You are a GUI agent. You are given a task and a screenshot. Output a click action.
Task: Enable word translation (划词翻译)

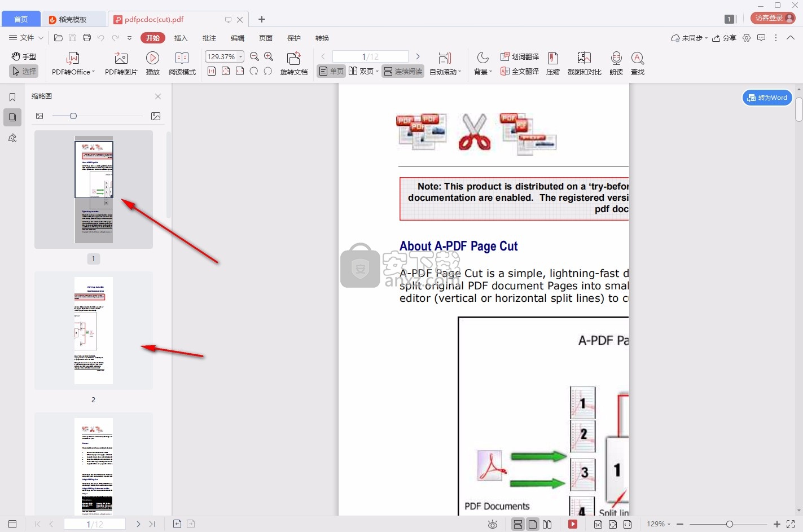520,56
